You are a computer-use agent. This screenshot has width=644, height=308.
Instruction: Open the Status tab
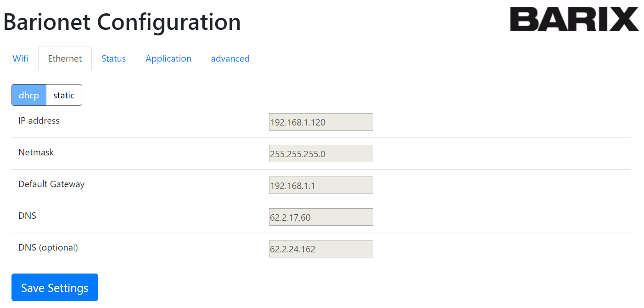(x=113, y=58)
